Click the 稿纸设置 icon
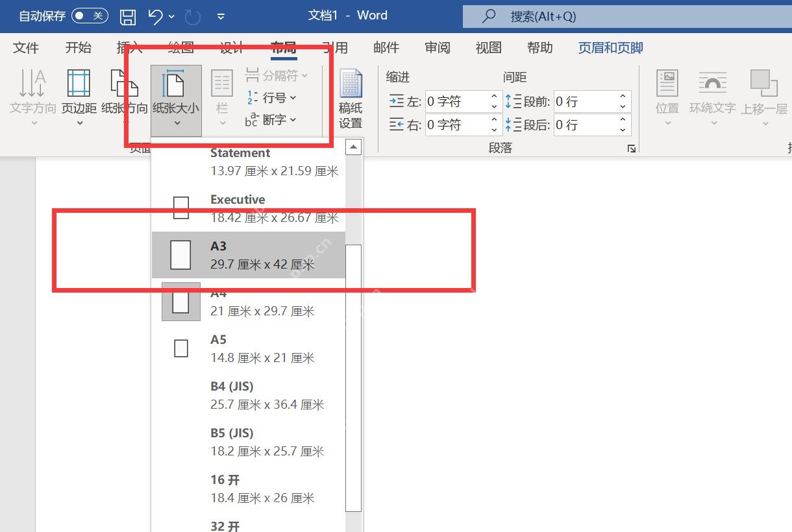This screenshot has height=532, width=792. pos(351,84)
